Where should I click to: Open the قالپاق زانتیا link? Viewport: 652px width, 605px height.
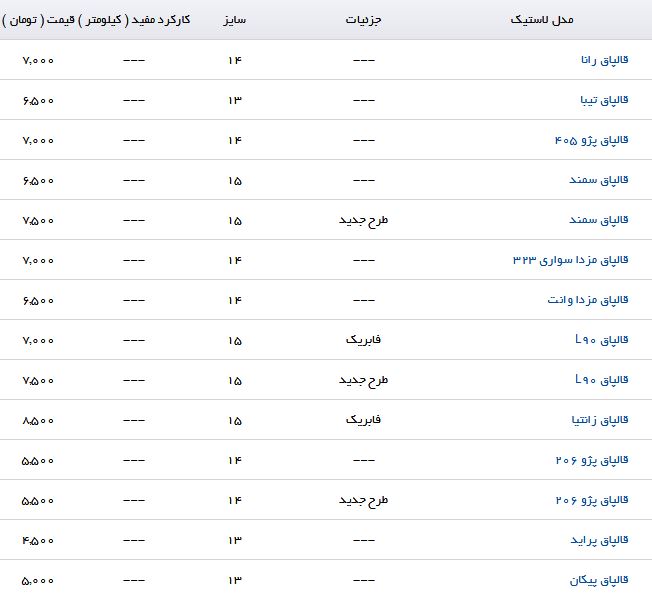[600, 420]
